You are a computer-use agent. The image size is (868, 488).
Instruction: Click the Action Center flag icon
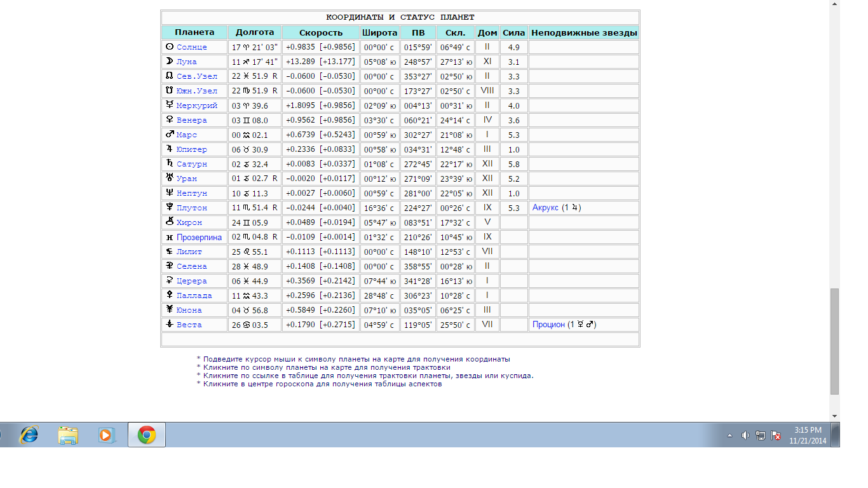pos(776,435)
